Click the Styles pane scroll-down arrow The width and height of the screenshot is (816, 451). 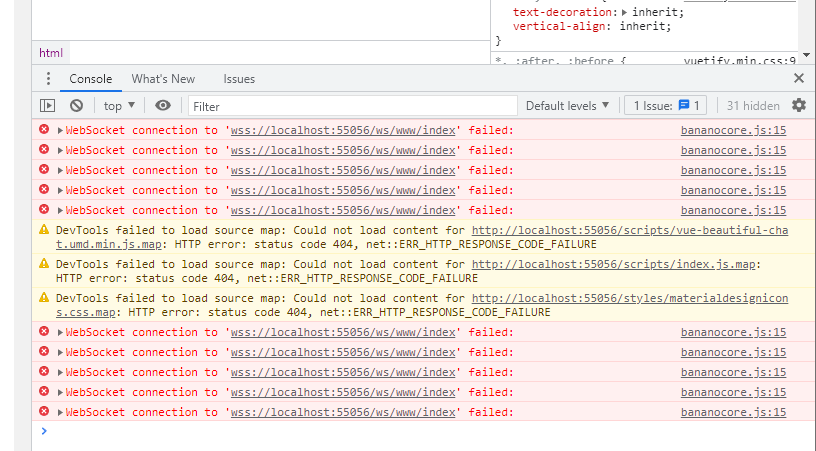tap(806, 55)
